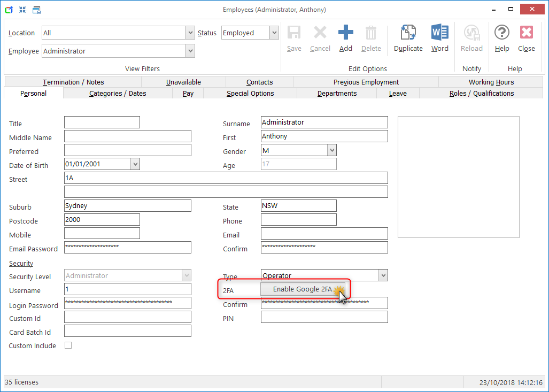549x392 pixels.
Task: Edit the Surname field
Action: (324, 122)
